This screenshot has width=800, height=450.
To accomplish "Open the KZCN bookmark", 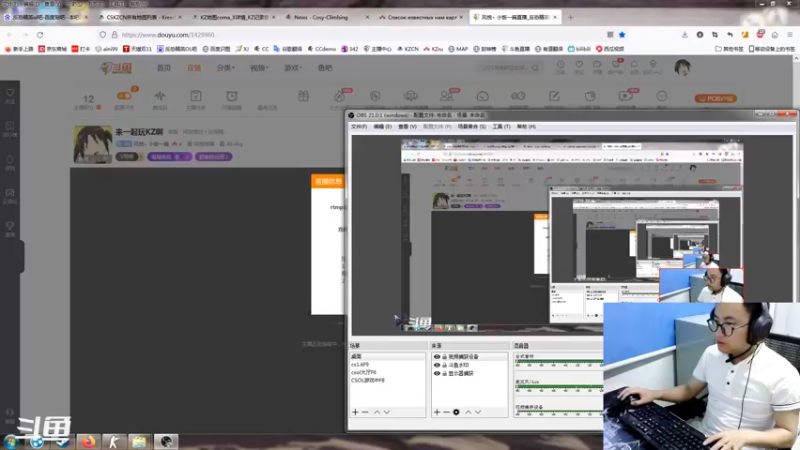I will 408,49.
